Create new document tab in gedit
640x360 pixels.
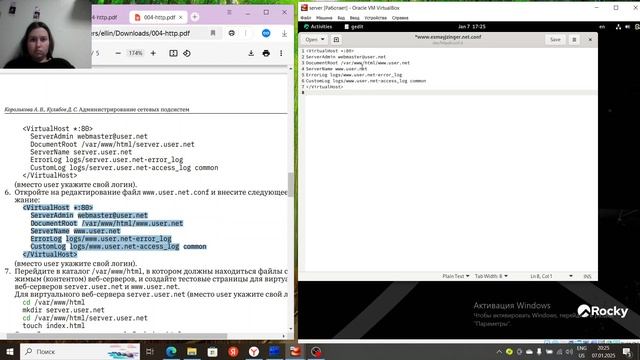[x=336, y=40]
